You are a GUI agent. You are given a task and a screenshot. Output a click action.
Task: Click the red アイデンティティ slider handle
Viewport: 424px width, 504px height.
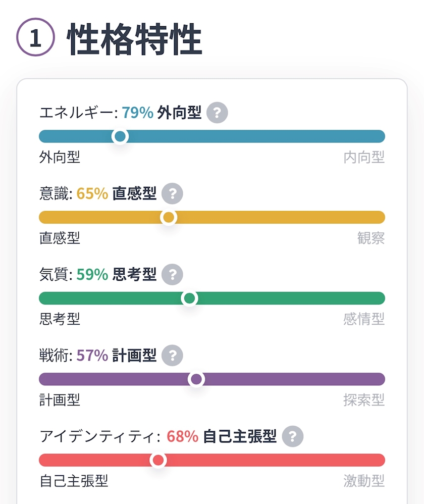158,460
